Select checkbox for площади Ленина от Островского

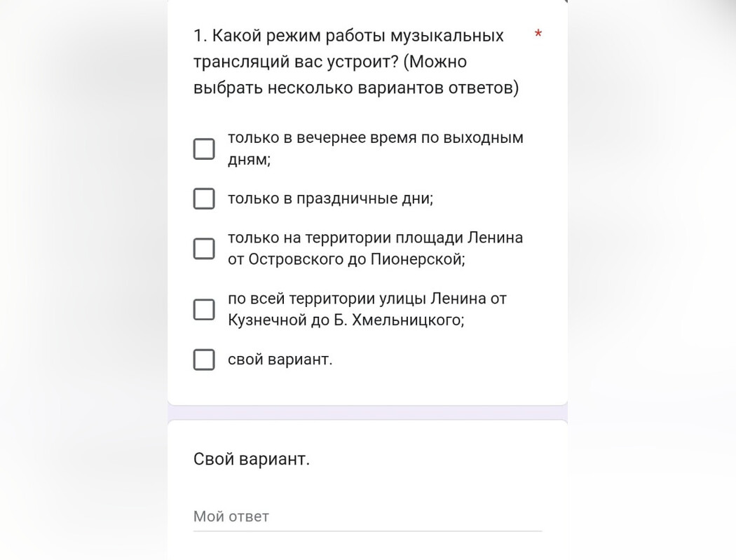204,248
